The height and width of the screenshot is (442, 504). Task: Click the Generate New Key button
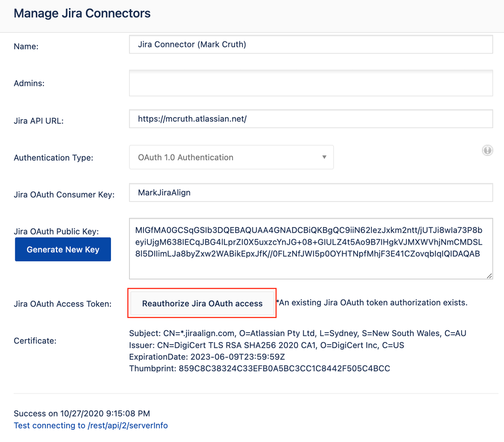click(x=63, y=249)
